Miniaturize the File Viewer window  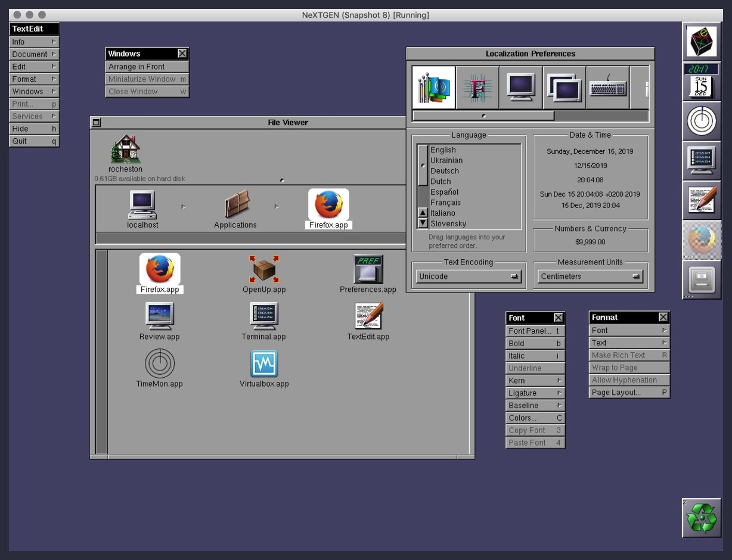[x=96, y=123]
